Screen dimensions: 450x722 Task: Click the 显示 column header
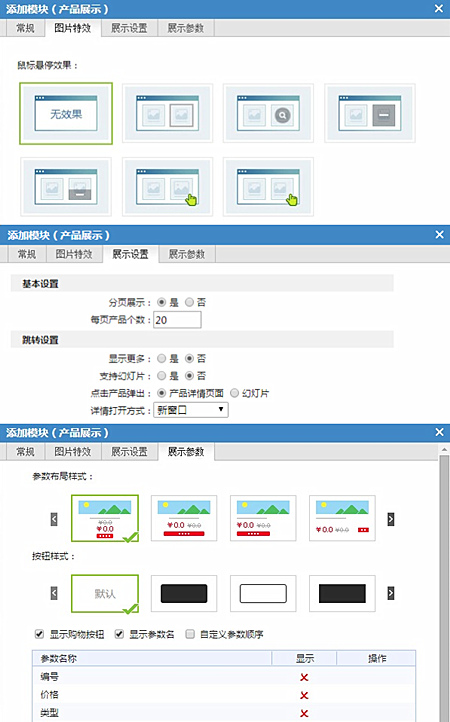[304, 658]
